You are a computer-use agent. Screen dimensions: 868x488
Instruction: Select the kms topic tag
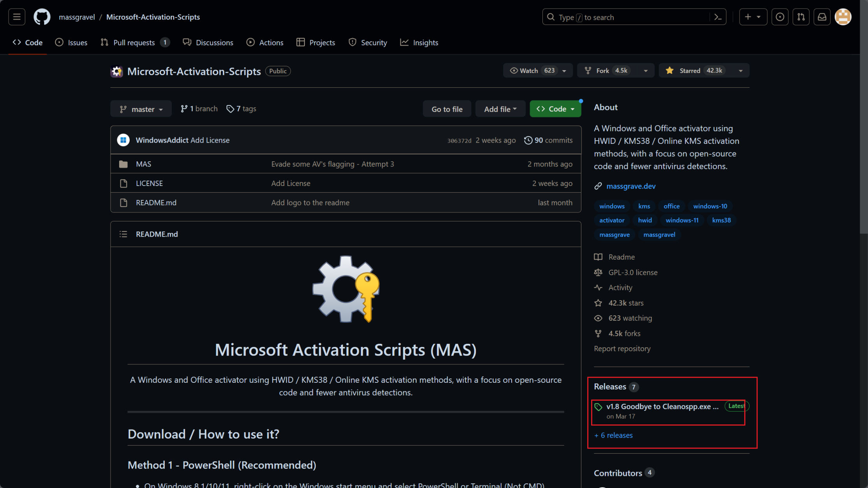(x=644, y=206)
